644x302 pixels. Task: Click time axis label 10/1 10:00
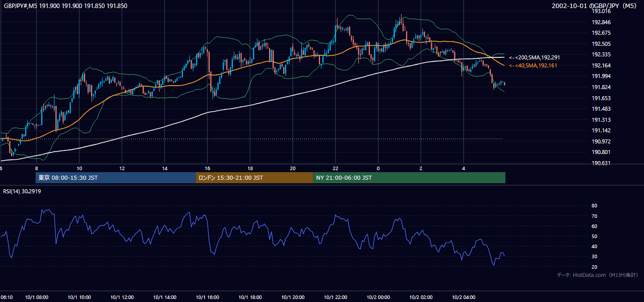(x=79, y=297)
